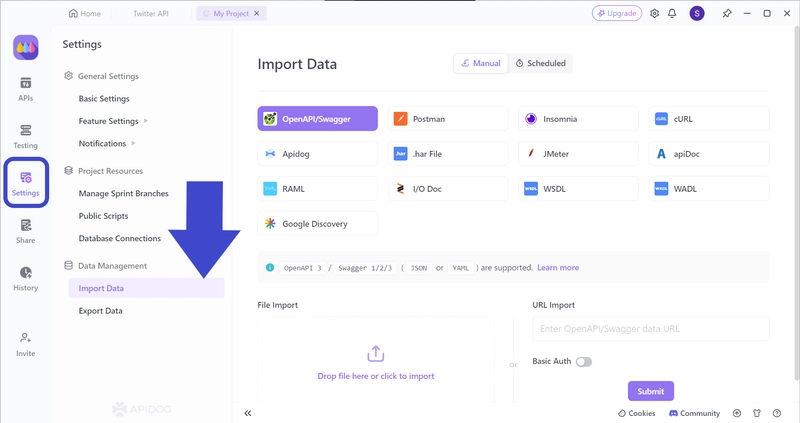Select the Manual import mode
This screenshot has width=800, height=423.
pyautogui.click(x=480, y=63)
